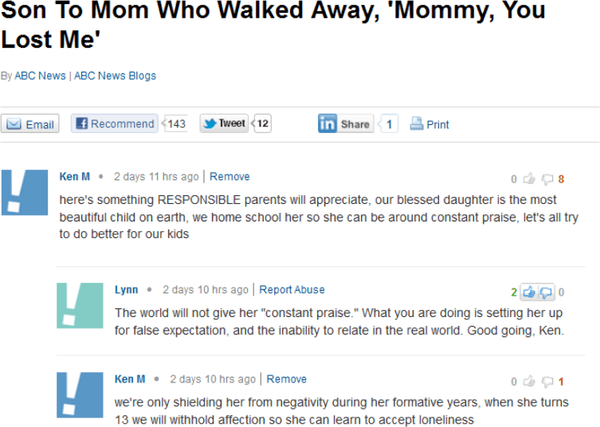This screenshot has width=600, height=427.
Task: Click the Print icon link
Action: coord(429,124)
